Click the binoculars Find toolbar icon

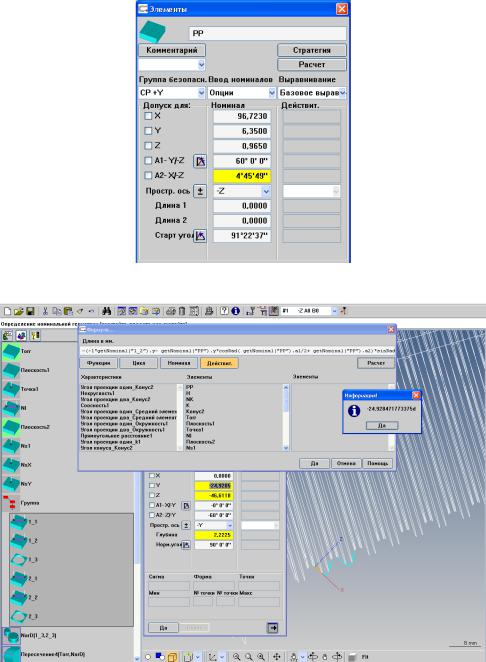point(106,311)
